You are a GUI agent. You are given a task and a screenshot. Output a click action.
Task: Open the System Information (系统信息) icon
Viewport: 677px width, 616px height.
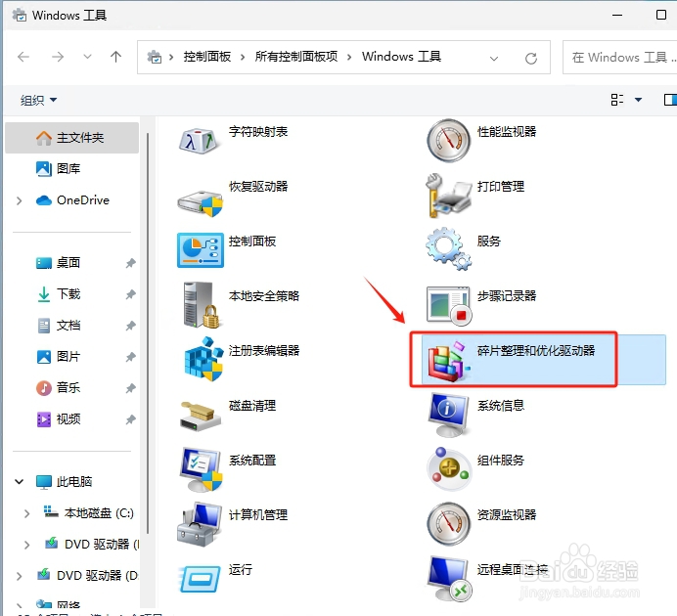click(x=448, y=415)
